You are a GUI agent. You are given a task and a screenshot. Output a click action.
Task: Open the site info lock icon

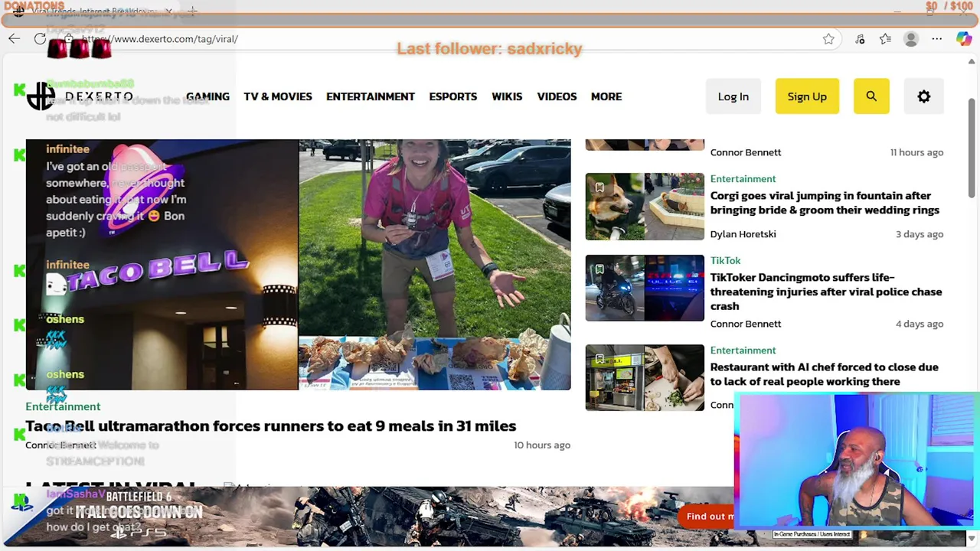(x=68, y=39)
